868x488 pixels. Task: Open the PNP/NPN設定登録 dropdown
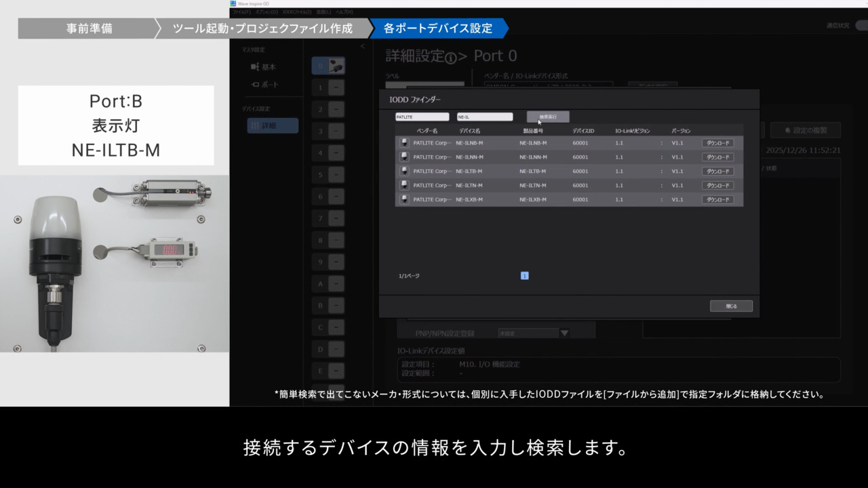(563, 333)
